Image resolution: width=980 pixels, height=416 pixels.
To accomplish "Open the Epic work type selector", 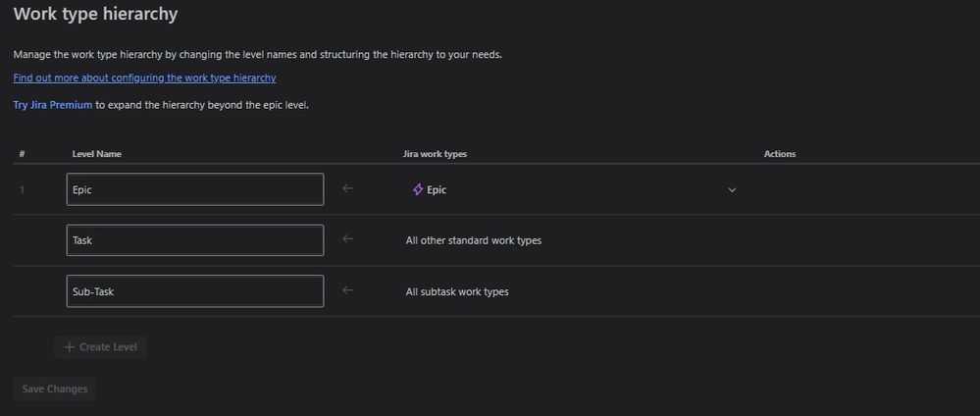I will point(574,189).
